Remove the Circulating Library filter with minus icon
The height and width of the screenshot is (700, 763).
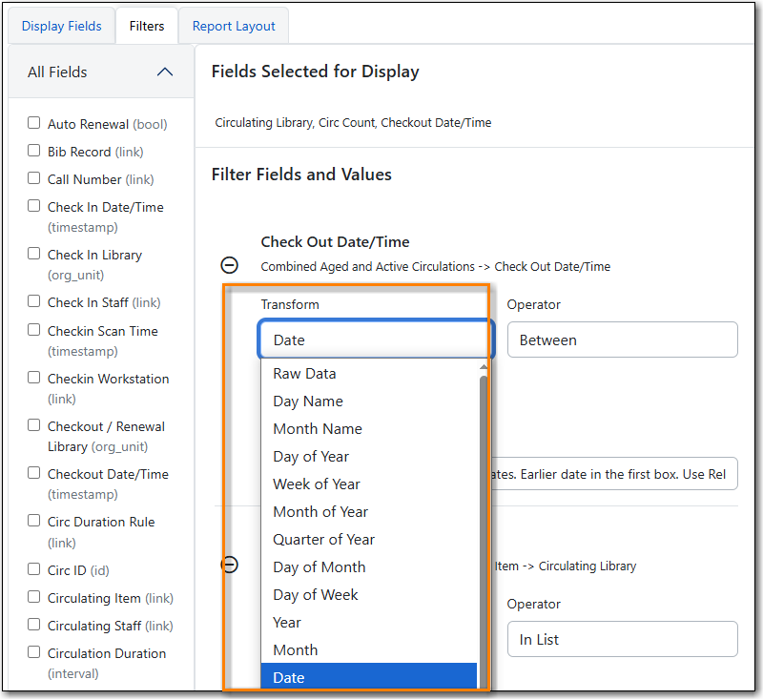click(x=230, y=565)
